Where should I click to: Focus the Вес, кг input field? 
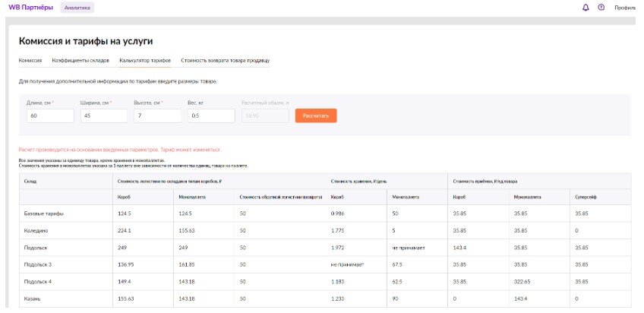pyautogui.click(x=212, y=115)
